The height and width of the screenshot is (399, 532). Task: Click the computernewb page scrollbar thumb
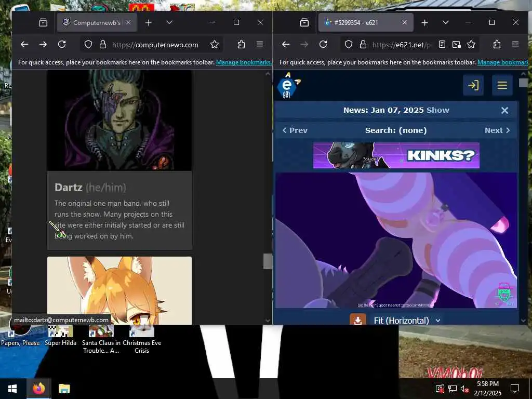click(268, 261)
